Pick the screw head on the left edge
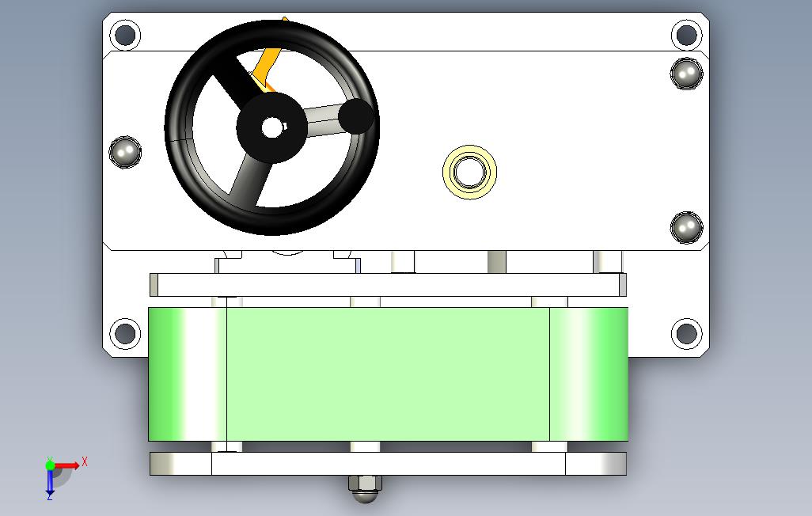This screenshot has height=516, width=812. pyautogui.click(x=125, y=152)
